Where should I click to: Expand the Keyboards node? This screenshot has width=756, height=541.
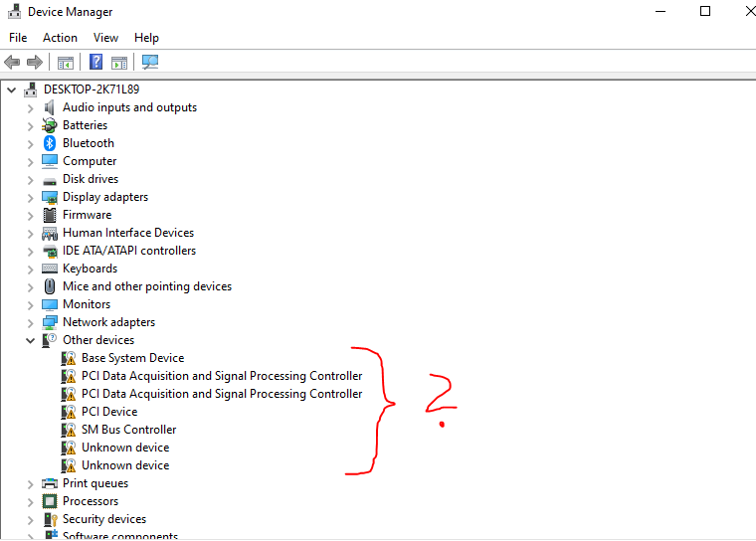[x=31, y=270]
